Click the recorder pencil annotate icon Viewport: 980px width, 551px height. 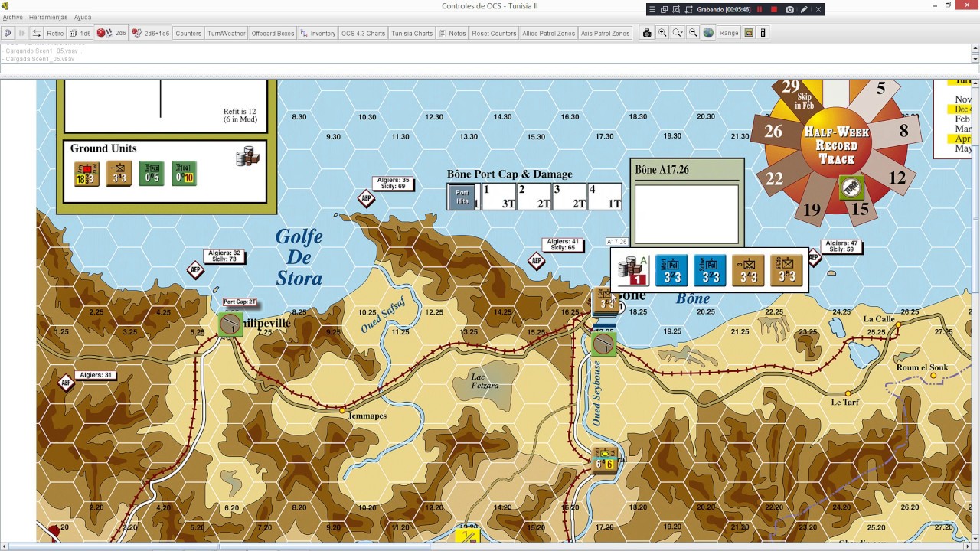(804, 9)
